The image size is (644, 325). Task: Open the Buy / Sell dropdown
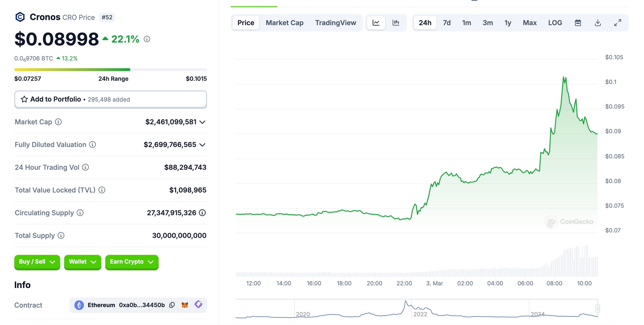coord(37,262)
